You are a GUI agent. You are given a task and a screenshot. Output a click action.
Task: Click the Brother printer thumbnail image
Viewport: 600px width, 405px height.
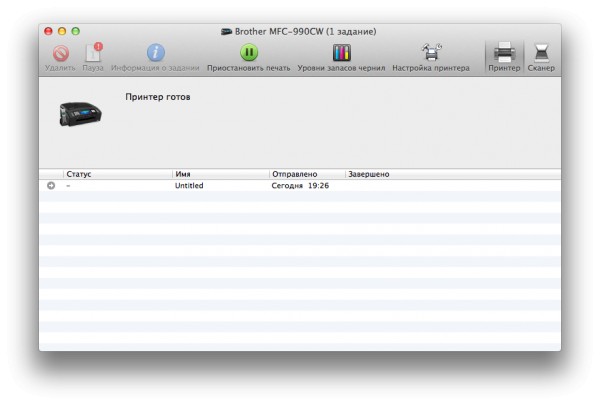[80, 114]
